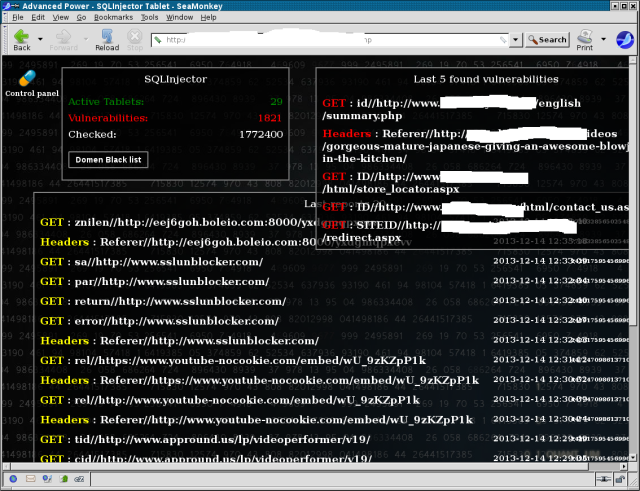Open the View menu

(60, 17)
